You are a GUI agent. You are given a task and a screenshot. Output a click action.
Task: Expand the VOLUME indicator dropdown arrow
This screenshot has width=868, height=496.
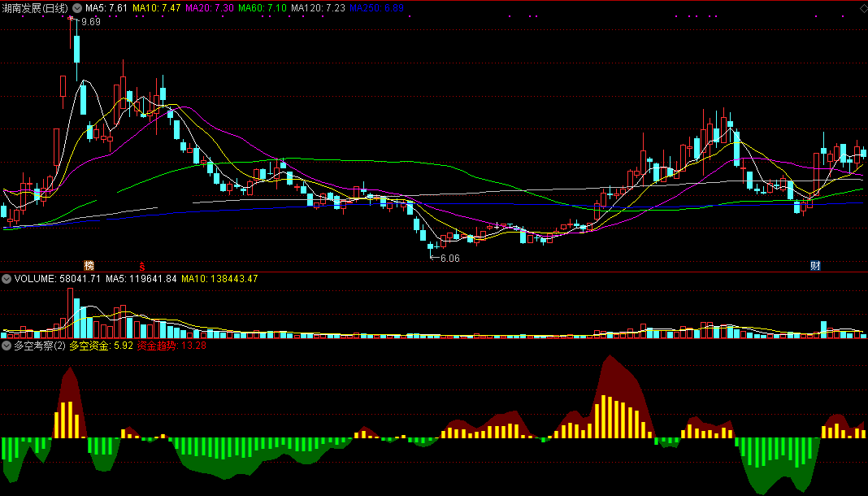point(7,278)
